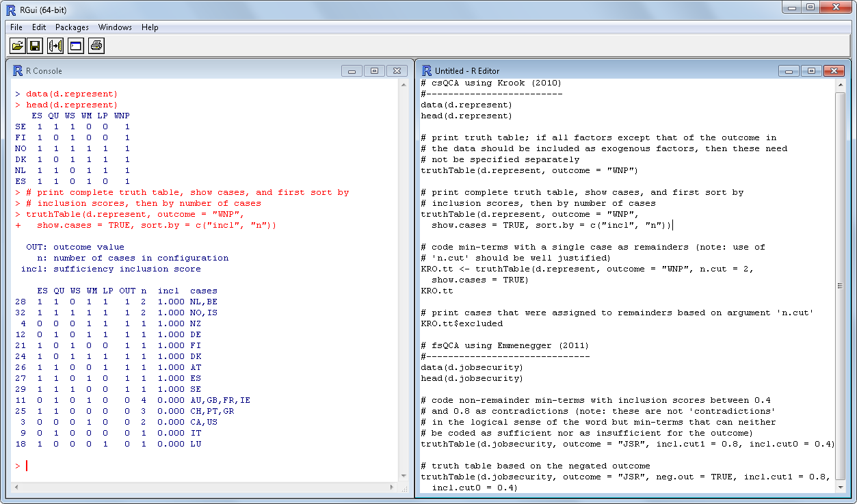Open the Packages menu
The height and width of the screenshot is (504, 857).
72,27
